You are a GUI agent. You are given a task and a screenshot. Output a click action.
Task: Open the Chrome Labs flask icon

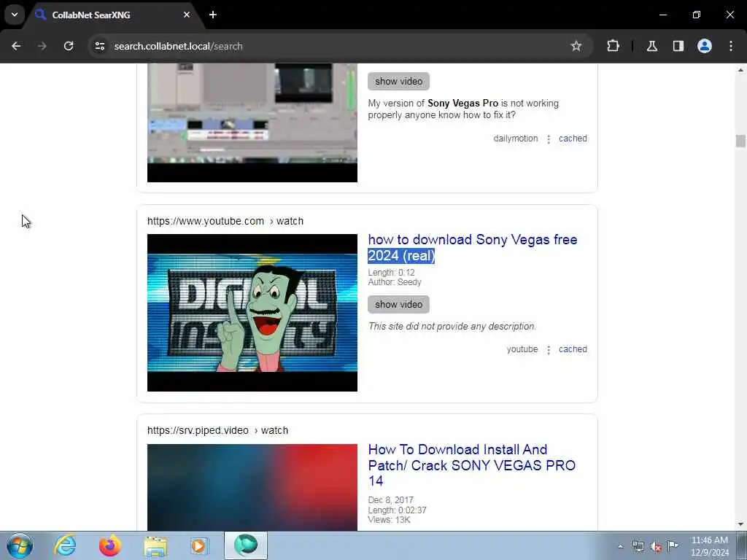point(651,46)
